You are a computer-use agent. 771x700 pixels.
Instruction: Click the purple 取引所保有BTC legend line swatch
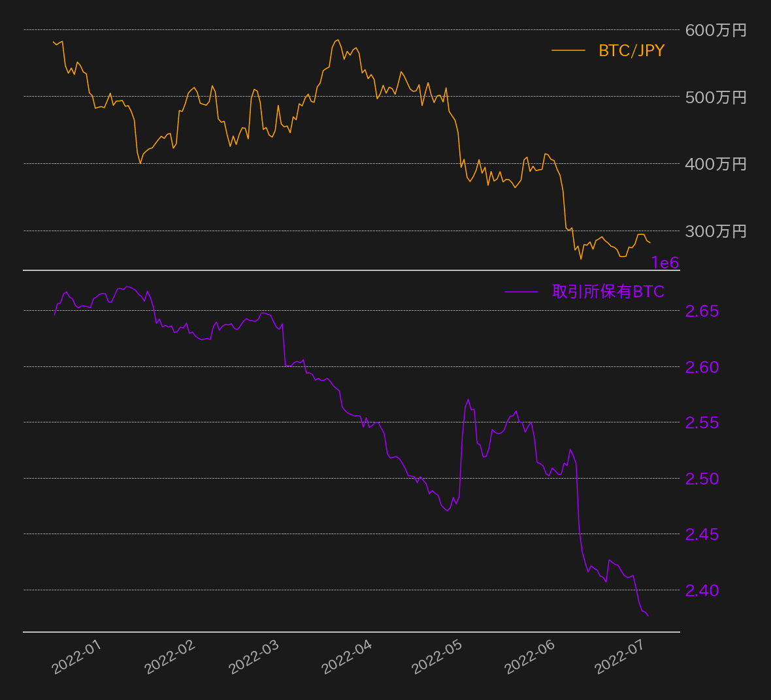click(x=521, y=292)
